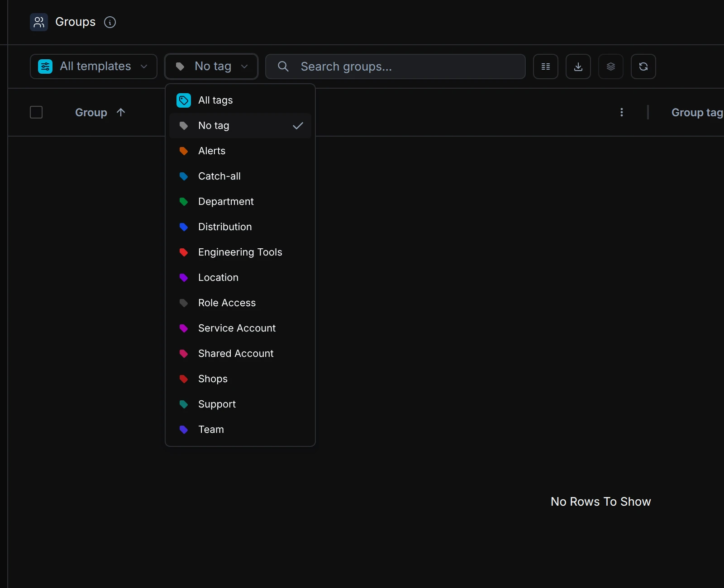The image size is (724, 588).
Task: Open Group column three-dot menu
Action: (x=622, y=112)
